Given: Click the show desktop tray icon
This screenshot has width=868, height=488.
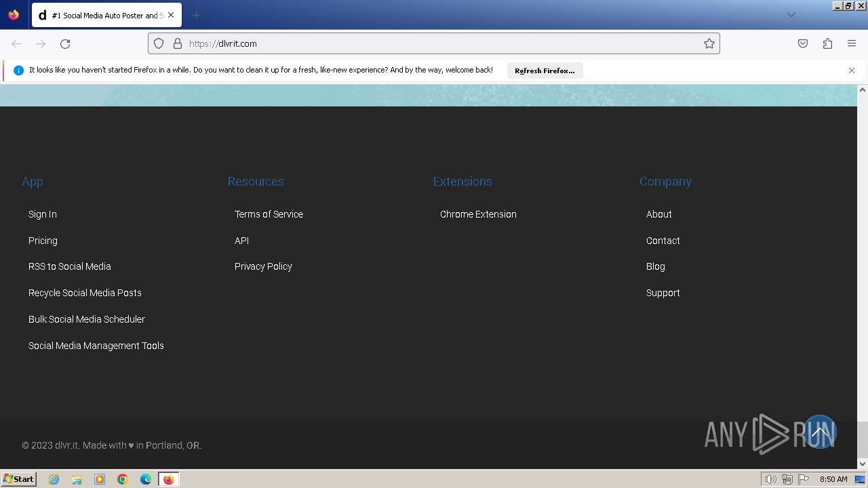Looking at the screenshot, I should click(x=860, y=479).
